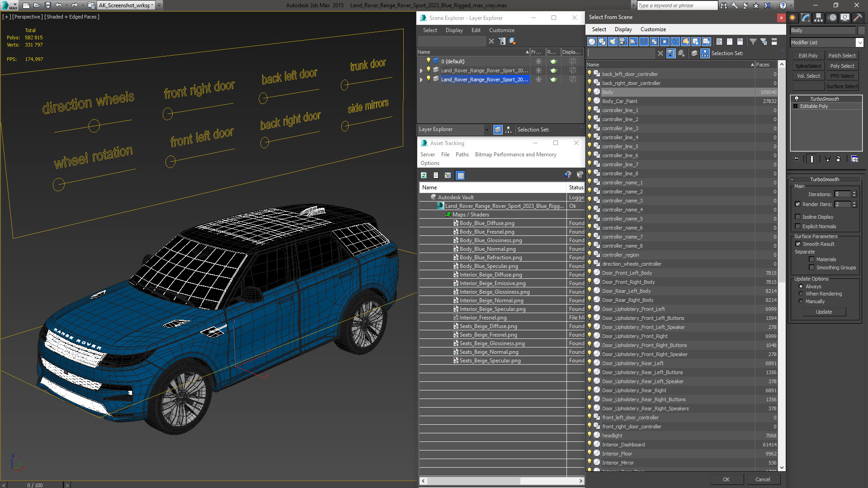The height and width of the screenshot is (488, 868).
Task: Toggle the TurboSmooth modifier light bulb
Action: pos(797,99)
